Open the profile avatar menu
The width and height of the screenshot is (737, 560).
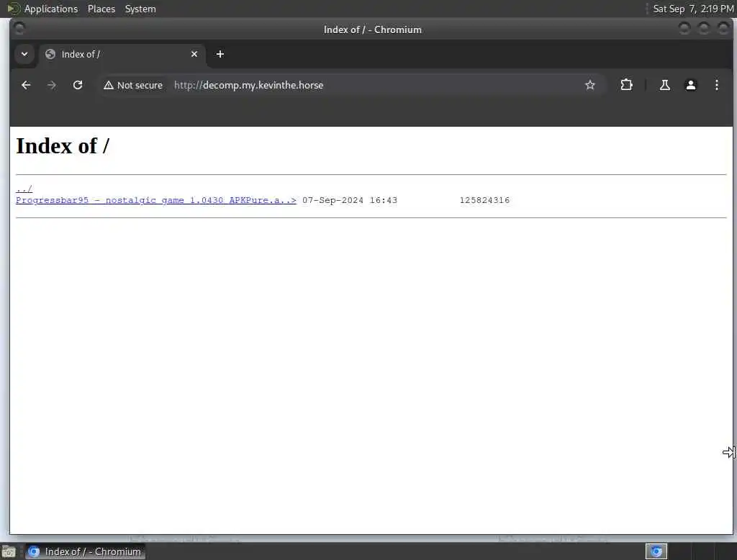point(690,85)
